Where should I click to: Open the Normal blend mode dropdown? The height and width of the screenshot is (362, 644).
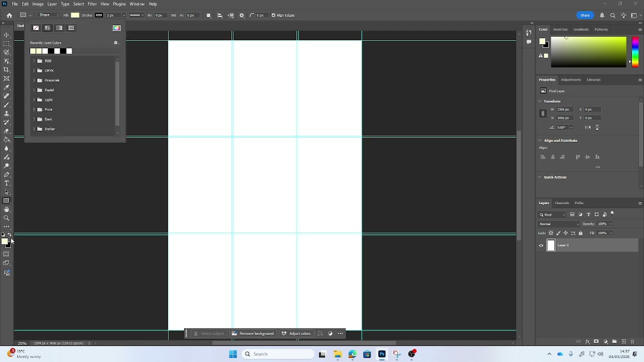click(559, 224)
